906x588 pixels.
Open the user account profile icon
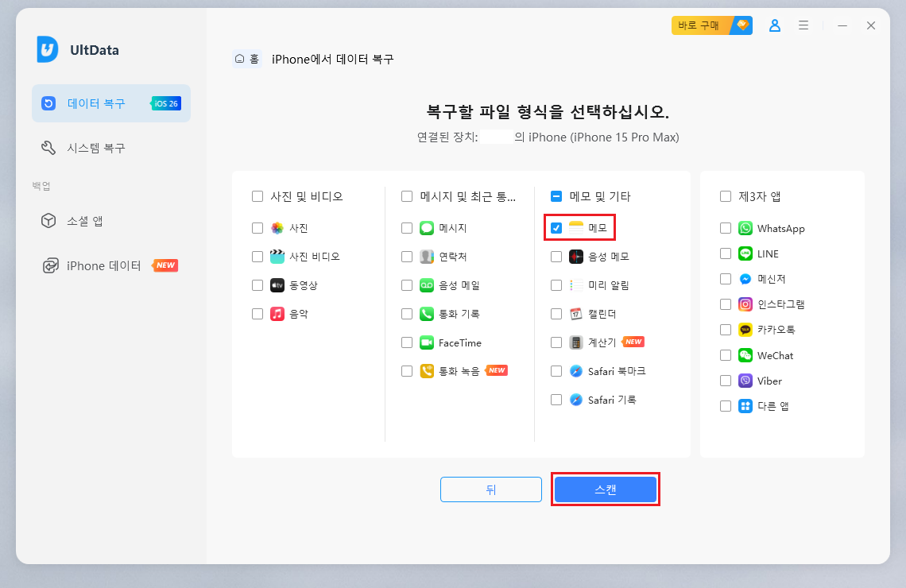pos(774,25)
